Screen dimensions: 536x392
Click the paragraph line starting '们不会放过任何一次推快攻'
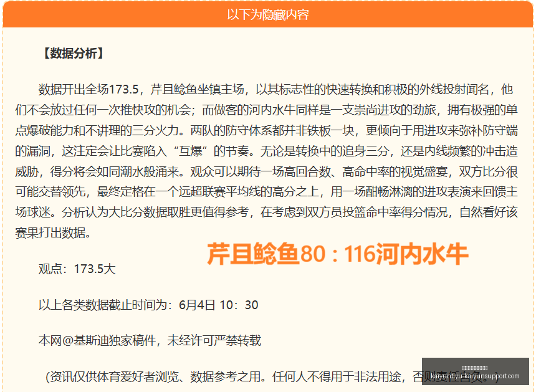[266, 110]
